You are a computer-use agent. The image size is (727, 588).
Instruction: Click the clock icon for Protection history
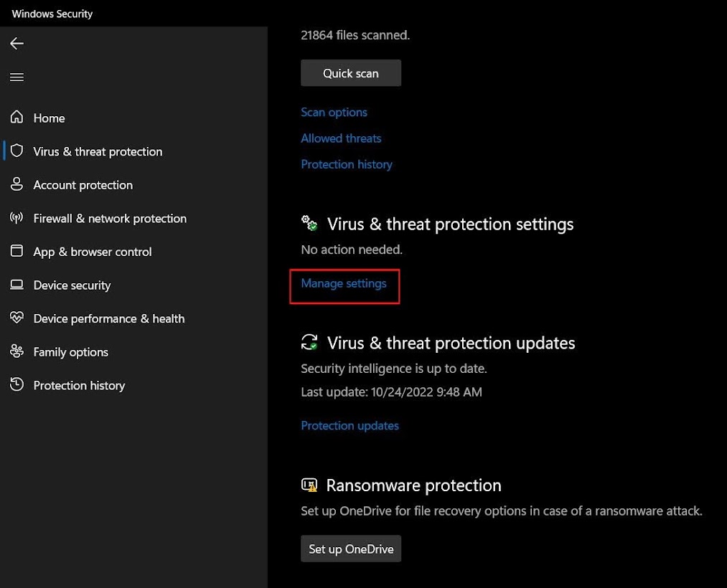pyautogui.click(x=17, y=384)
